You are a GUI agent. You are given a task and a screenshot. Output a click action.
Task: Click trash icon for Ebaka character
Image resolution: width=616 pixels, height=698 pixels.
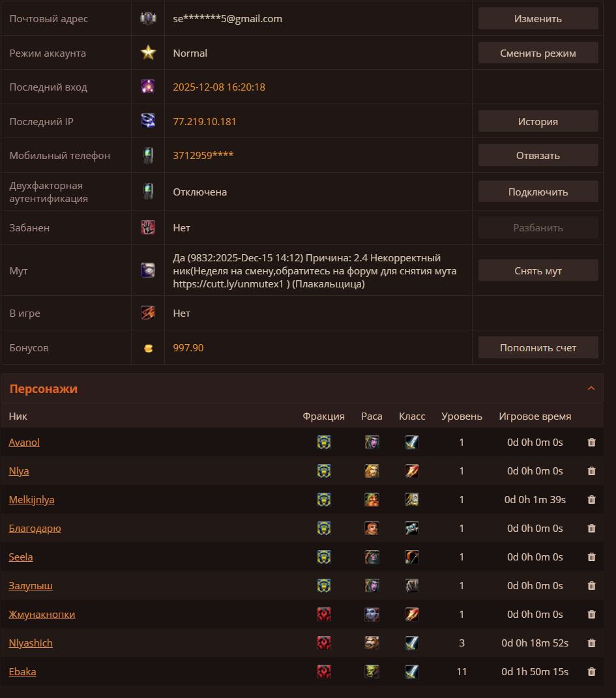(x=591, y=672)
